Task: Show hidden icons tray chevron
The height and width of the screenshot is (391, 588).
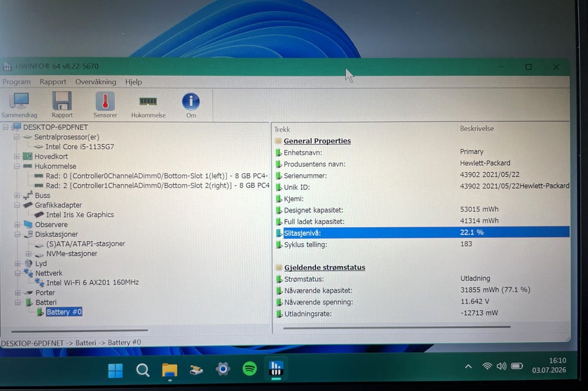Action: [x=469, y=367]
